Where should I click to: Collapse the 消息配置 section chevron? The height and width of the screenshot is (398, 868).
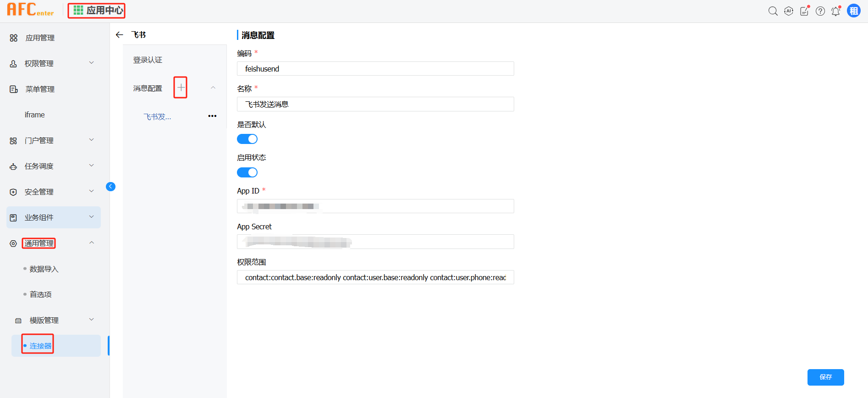coord(213,88)
